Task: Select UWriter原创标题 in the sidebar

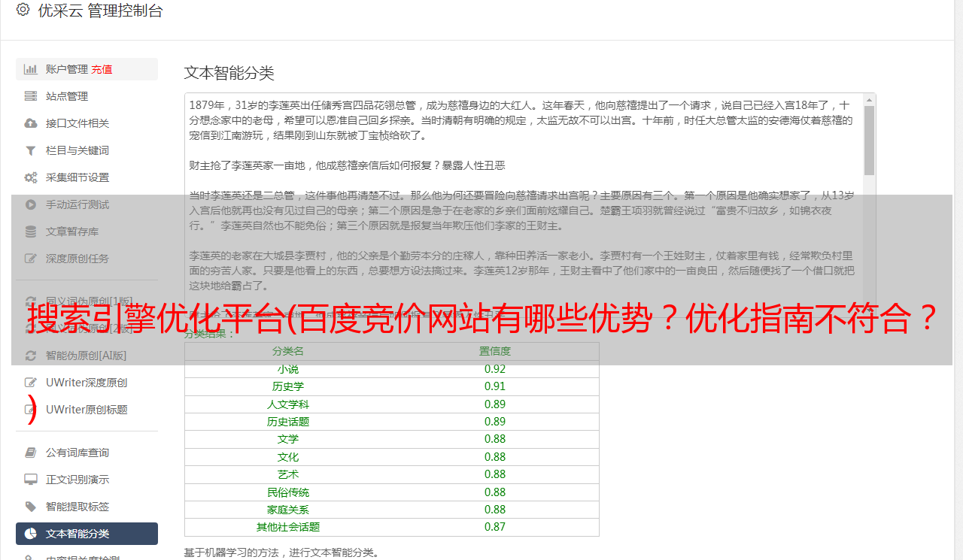Action: (x=87, y=410)
